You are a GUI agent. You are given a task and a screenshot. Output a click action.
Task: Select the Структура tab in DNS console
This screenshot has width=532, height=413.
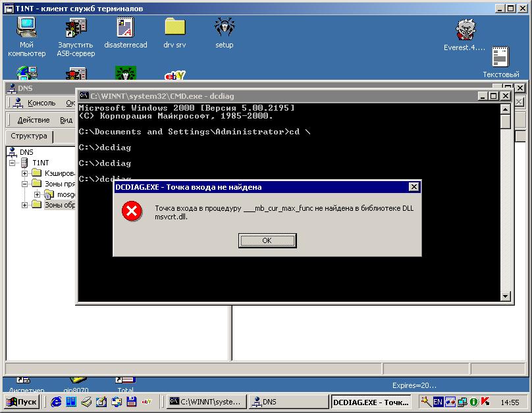[x=29, y=136]
